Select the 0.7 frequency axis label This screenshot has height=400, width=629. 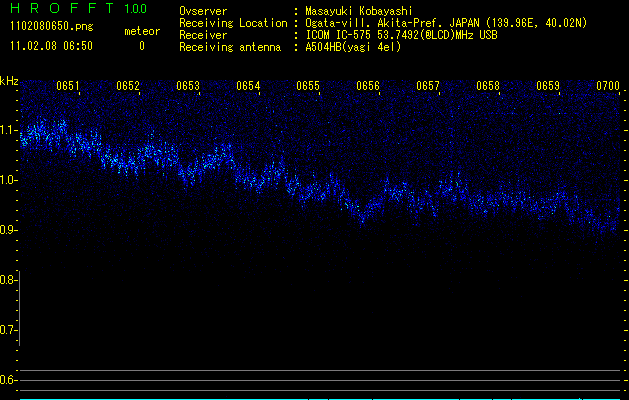(9, 330)
